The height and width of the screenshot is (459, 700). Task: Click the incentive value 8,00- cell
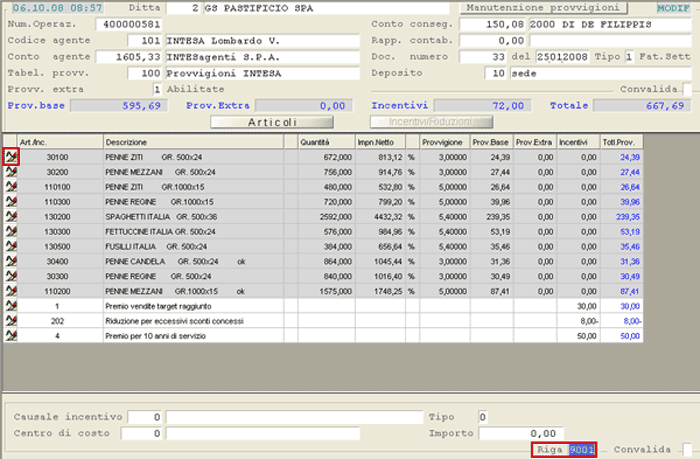click(x=579, y=321)
